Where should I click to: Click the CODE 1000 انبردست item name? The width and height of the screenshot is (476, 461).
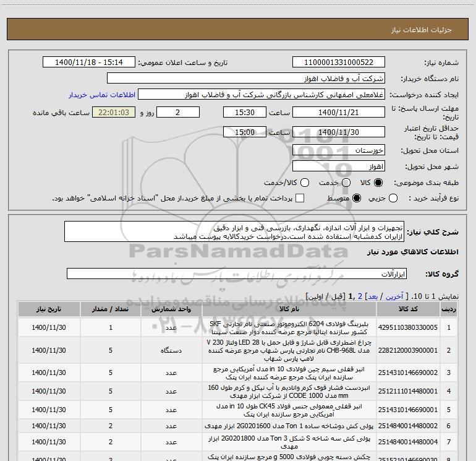(x=289, y=392)
